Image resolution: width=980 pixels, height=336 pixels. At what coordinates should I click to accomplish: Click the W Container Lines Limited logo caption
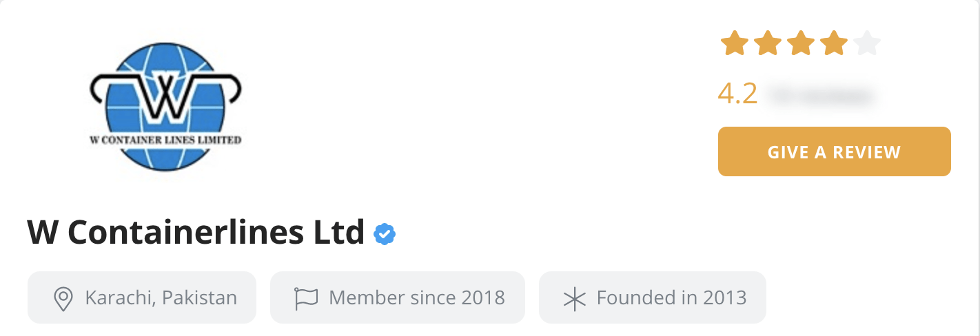tap(165, 140)
